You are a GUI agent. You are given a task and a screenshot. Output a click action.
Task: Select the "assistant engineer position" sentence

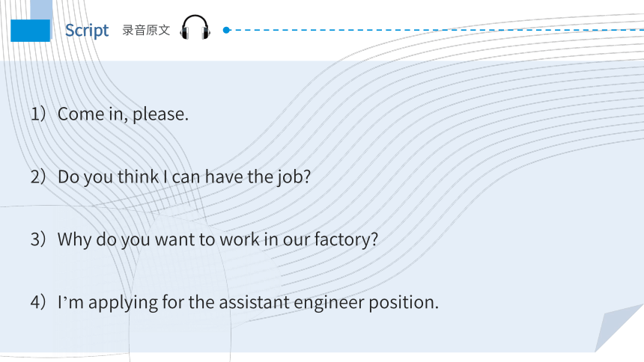point(248,302)
